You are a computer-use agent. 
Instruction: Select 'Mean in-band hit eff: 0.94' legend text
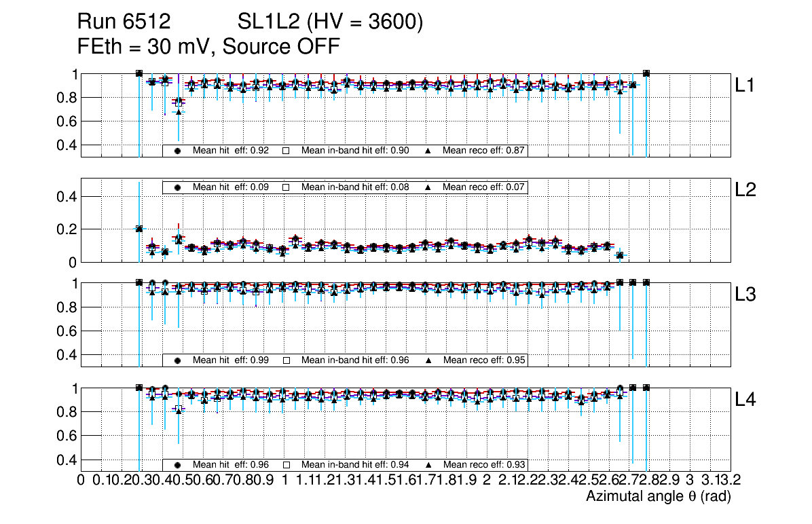click(x=355, y=465)
